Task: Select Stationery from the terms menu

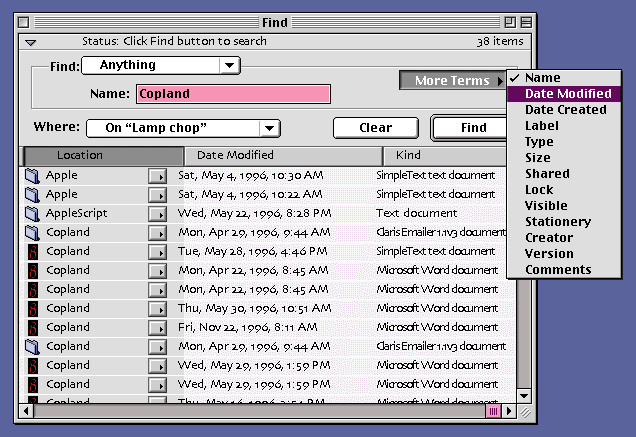Action: (x=558, y=222)
